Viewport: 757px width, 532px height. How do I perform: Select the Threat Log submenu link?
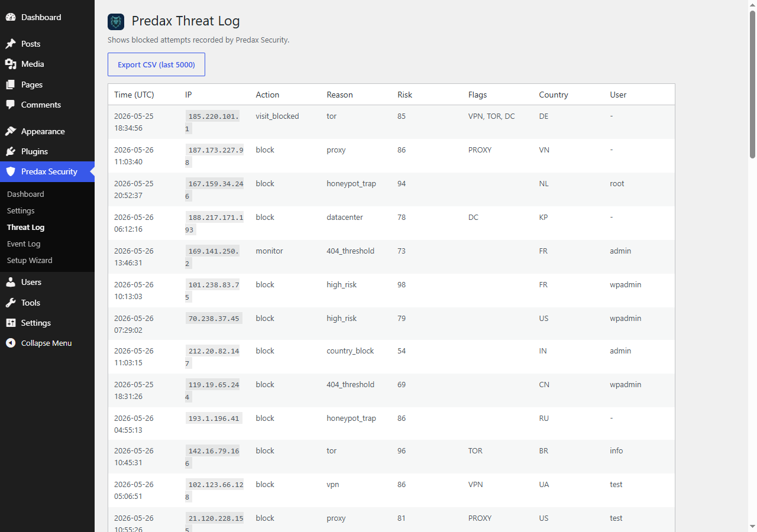[x=25, y=227]
